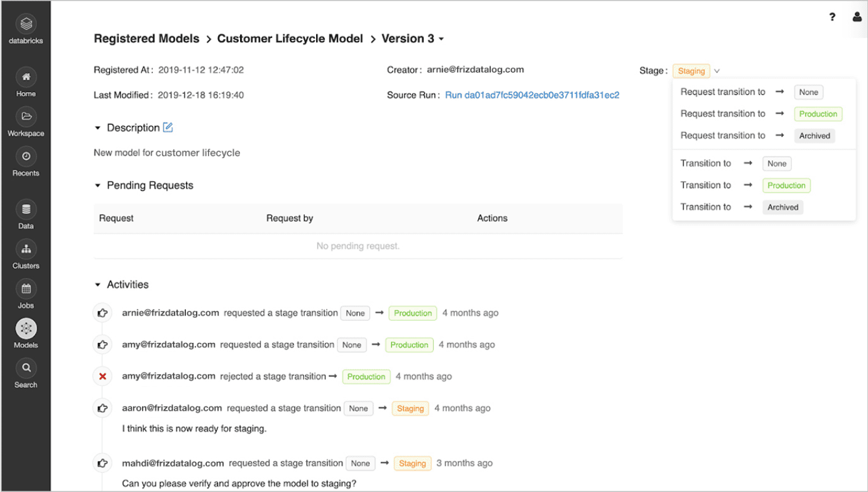The image size is (868, 492).
Task: Open Home from the sidebar
Action: point(26,78)
